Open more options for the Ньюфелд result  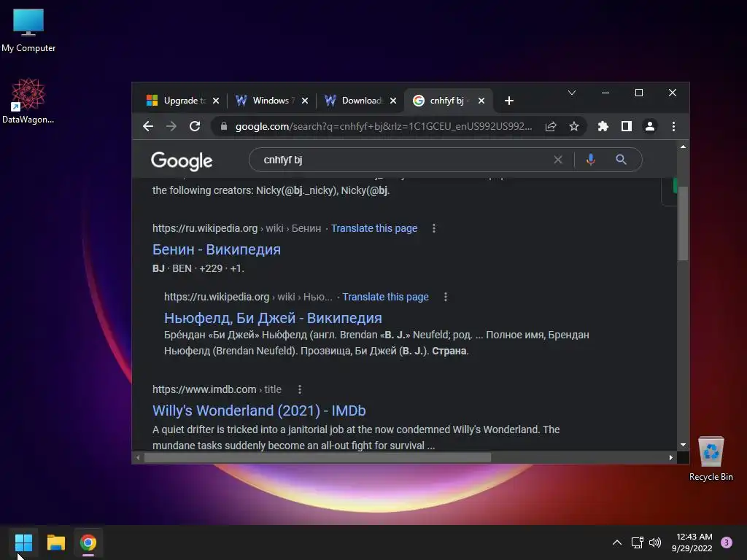click(446, 297)
